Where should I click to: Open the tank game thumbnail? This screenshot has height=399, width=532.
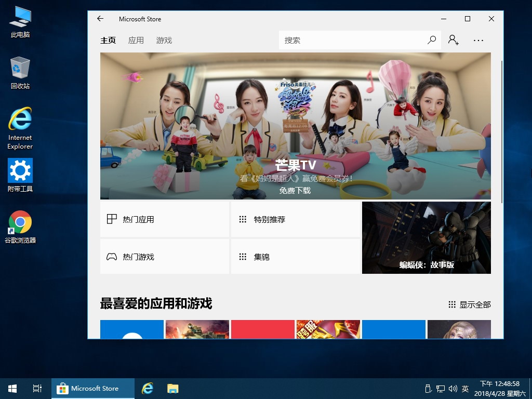(x=197, y=329)
